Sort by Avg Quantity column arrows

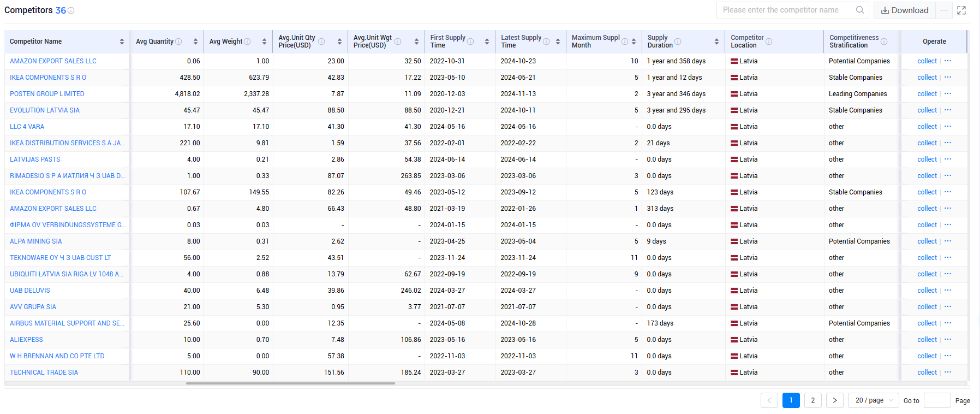(x=195, y=42)
